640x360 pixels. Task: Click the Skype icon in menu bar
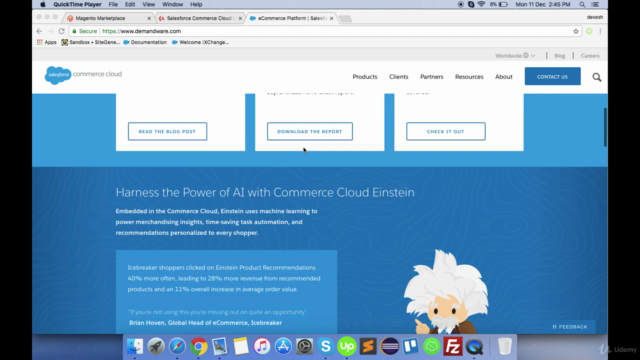[x=471, y=4]
